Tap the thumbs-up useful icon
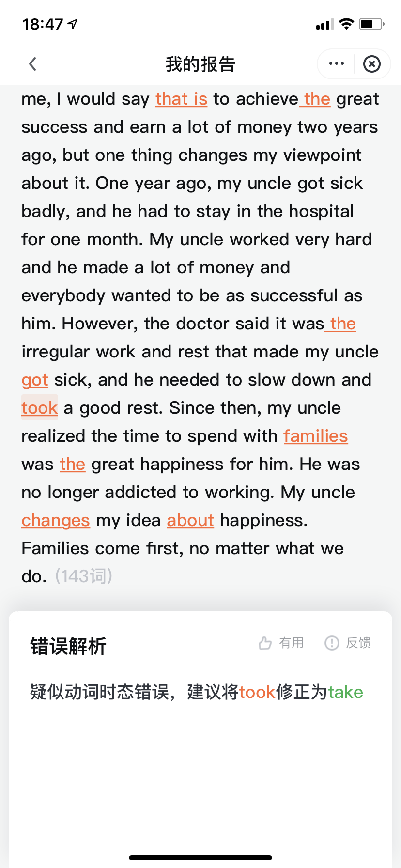The height and width of the screenshot is (868, 401). tap(265, 643)
